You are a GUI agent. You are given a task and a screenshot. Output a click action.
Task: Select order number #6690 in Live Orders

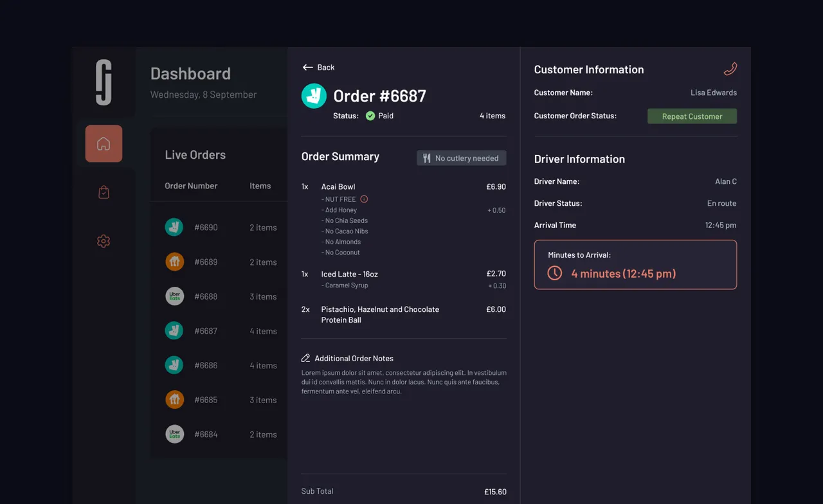[206, 228]
